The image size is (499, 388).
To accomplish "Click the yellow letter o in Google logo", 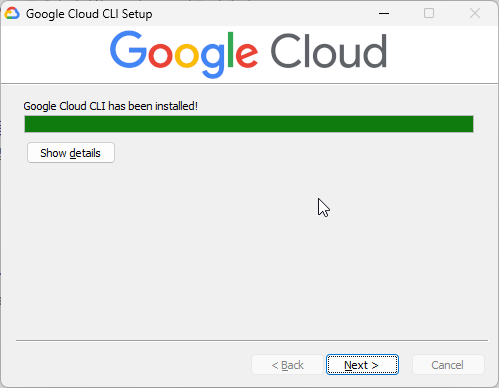I will tap(187, 55).
